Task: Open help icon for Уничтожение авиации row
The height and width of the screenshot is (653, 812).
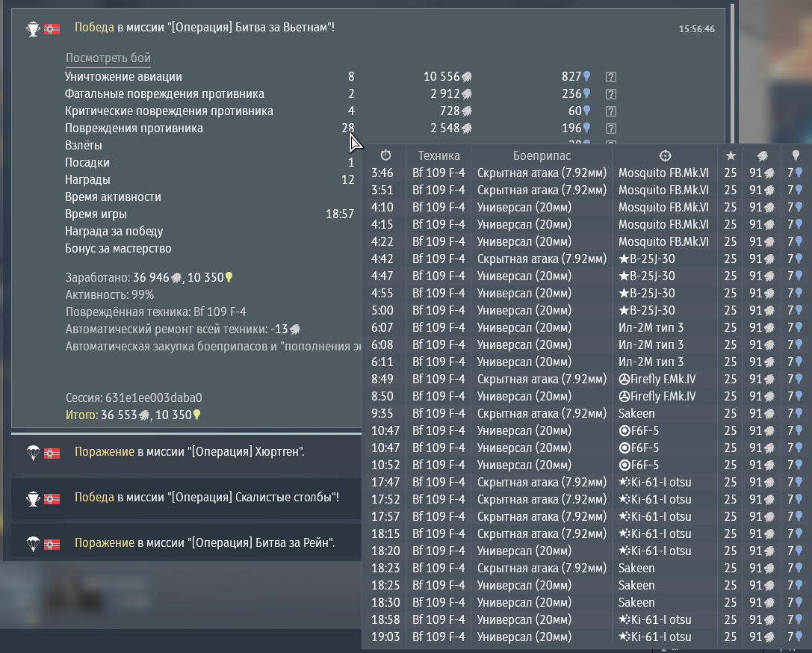Action: point(610,77)
